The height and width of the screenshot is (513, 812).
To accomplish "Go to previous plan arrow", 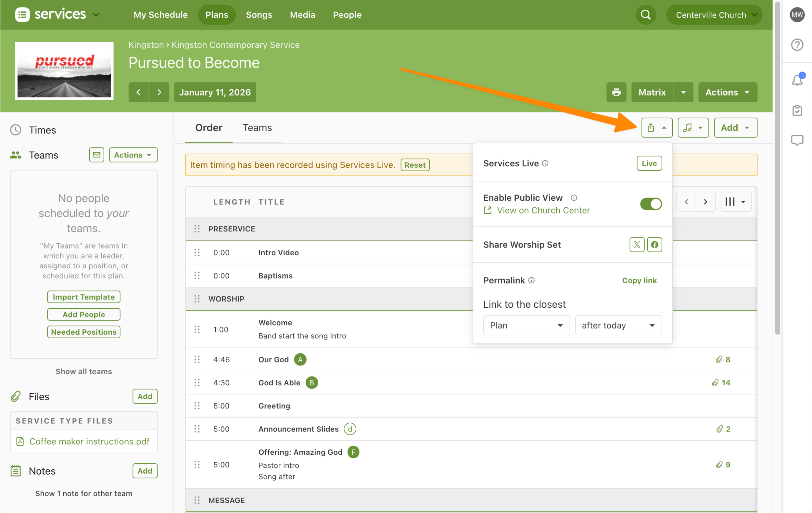I will [x=138, y=92].
